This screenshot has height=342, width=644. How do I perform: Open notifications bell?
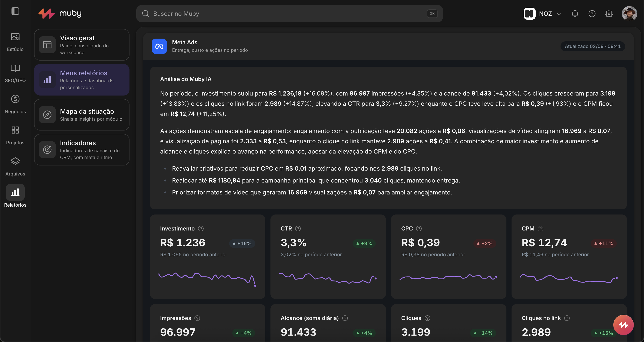(x=575, y=13)
